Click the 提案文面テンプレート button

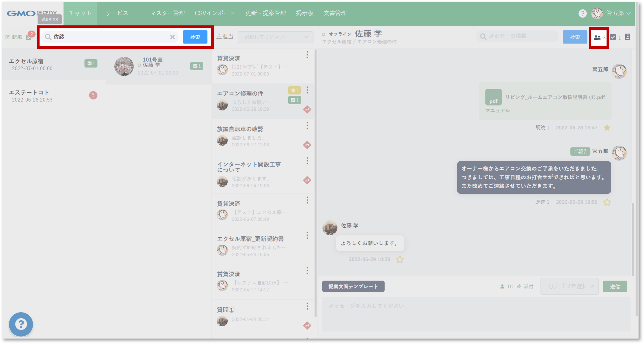(353, 286)
